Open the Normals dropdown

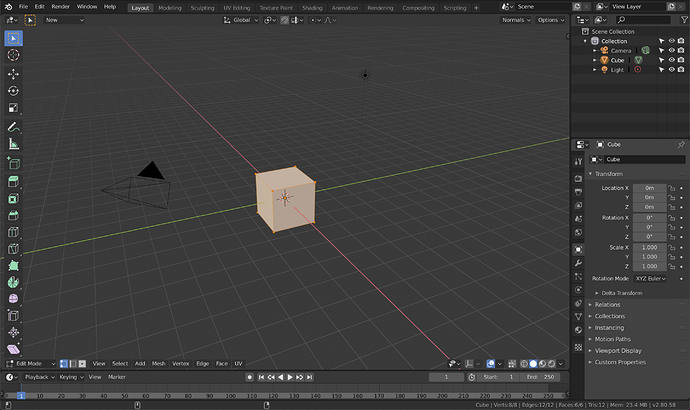(516, 20)
